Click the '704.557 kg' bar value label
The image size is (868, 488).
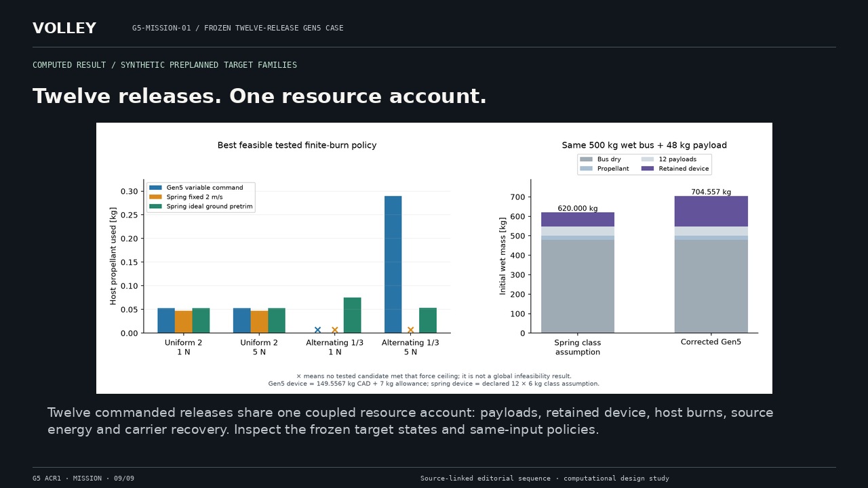click(711, 192)
